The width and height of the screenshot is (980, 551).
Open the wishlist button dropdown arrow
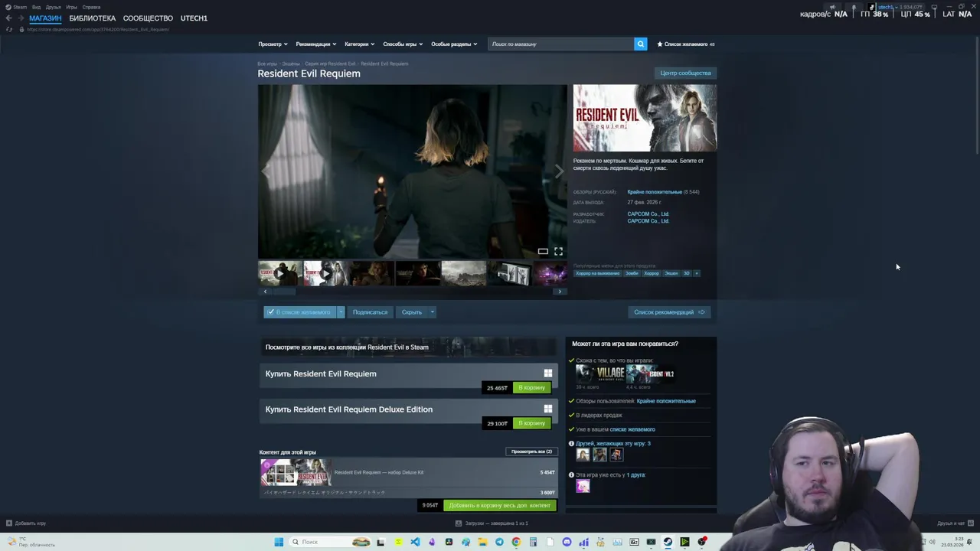341,312
